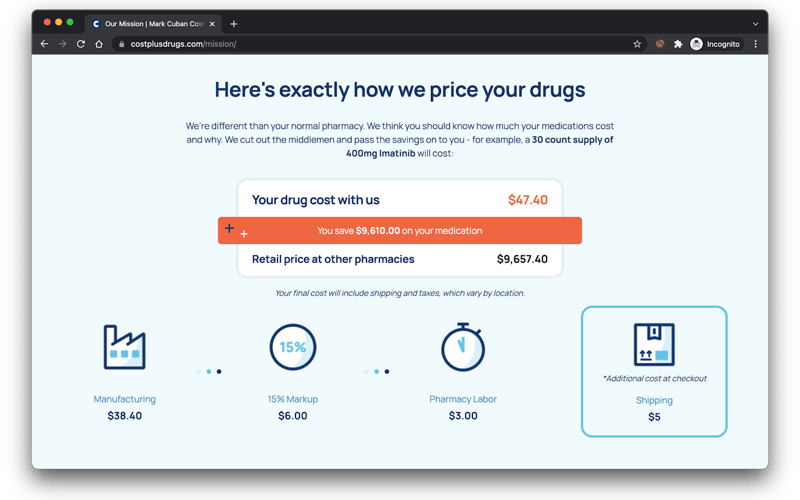Click the *Additional cost at checkout note
Viewport: 800px width, 500px height.
(655, 379)
